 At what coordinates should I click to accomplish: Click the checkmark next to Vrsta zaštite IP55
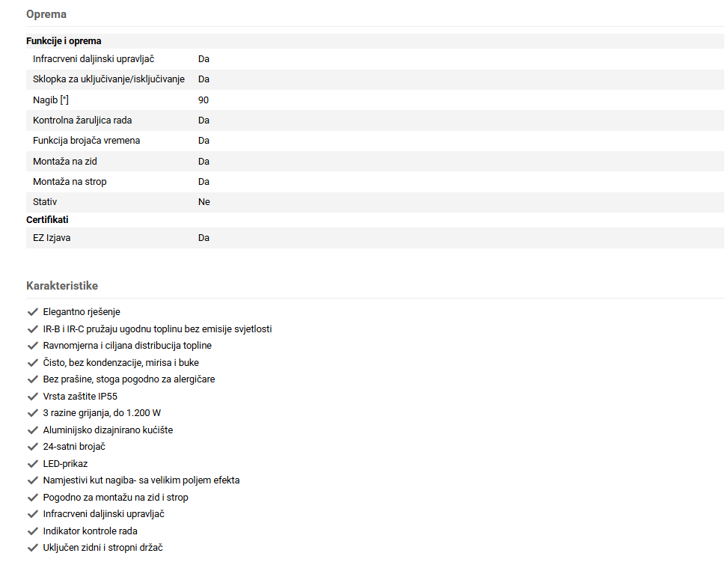(x=32, y=397)
